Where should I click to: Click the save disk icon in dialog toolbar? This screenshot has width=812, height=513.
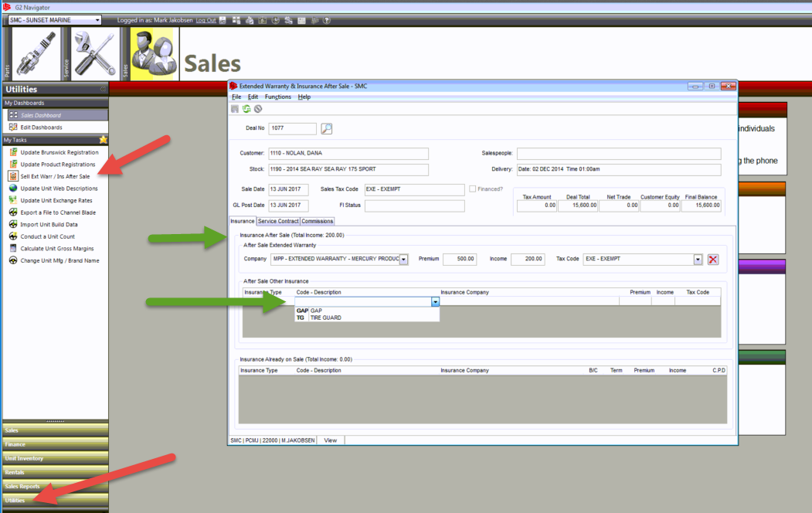tap(235, 109)
